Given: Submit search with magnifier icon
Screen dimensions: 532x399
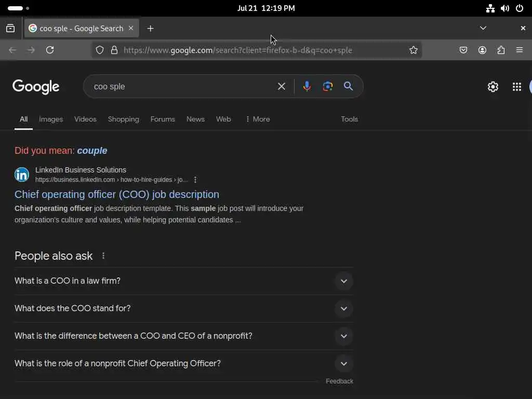Looking at the screenshot, I should click(x=348, y=86).
